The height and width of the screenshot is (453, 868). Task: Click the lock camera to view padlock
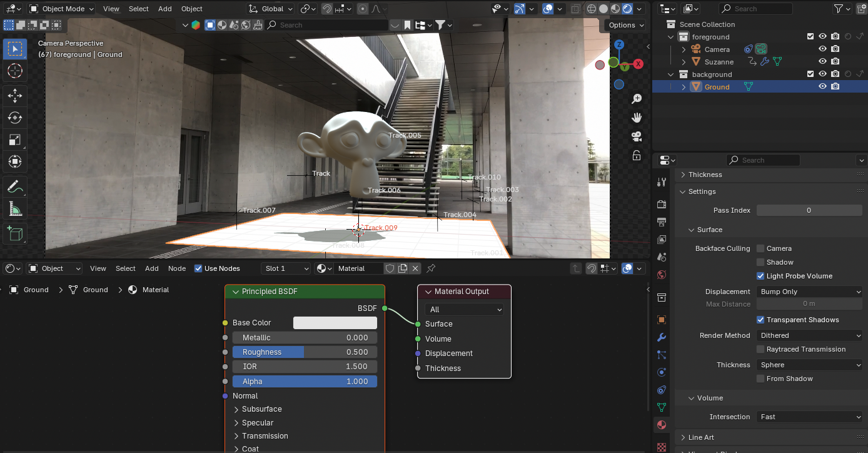pyautogui.click(x=637, y=155)
